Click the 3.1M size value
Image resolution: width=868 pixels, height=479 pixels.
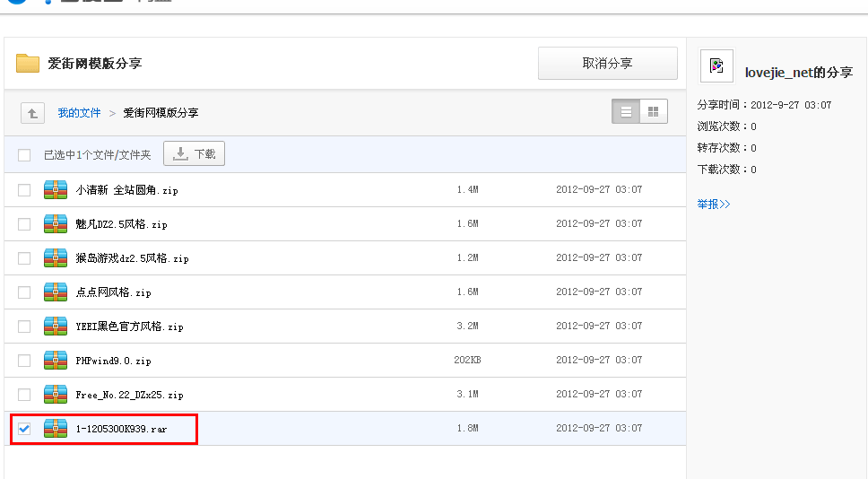click(x=467, y=394)
